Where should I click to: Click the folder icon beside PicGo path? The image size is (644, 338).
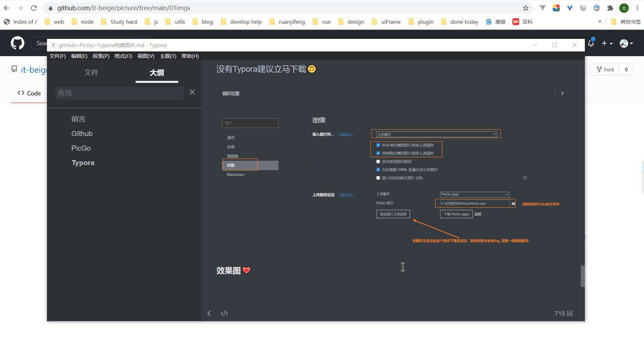click(513, 203)
